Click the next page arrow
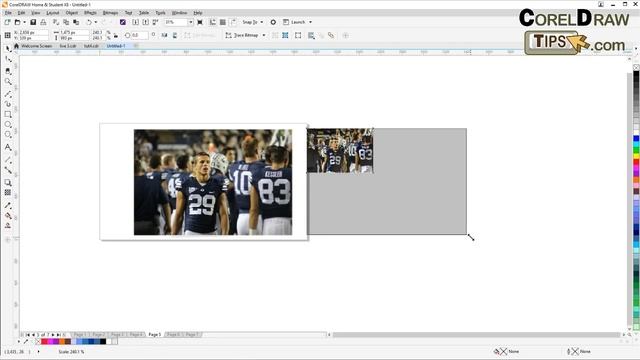 (x=53, y=335)
